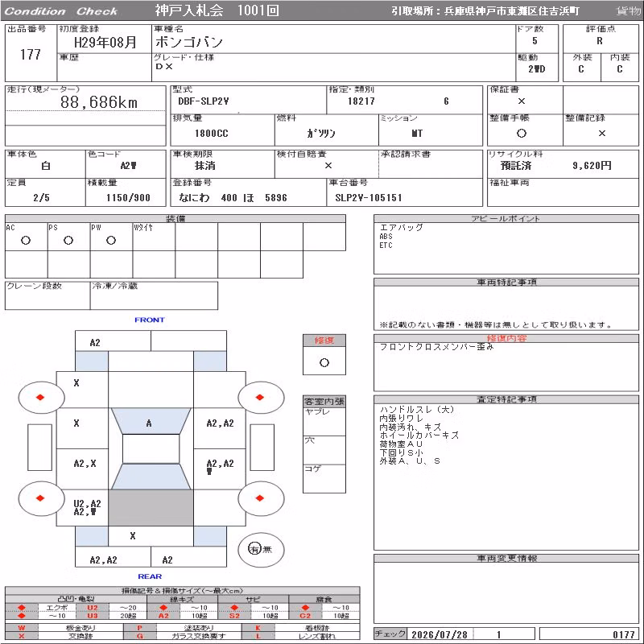Click the PS equipment circle mark
This screenshot has width=644, height=644.
click(68, 240)
